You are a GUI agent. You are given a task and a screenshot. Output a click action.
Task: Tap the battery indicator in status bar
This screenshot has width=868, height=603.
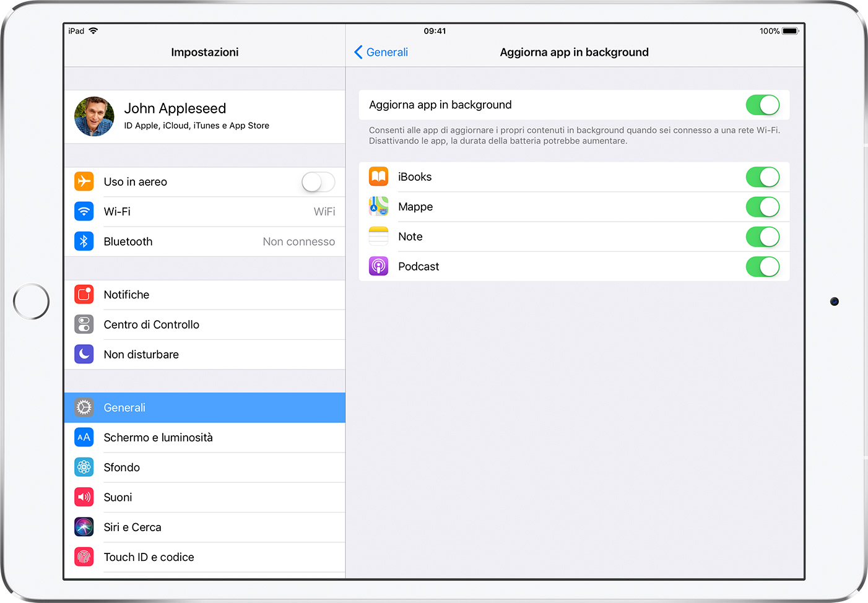pyautogui.click(x=791, y=31)
